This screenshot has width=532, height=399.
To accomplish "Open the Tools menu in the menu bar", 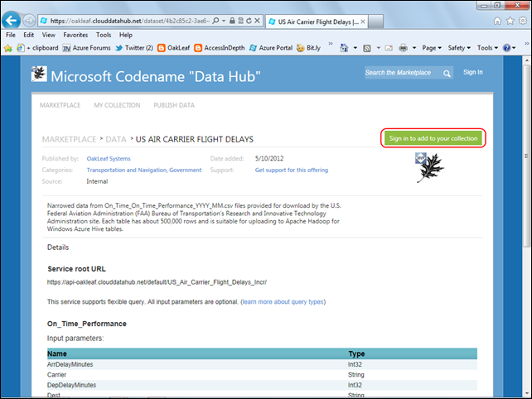I will (104, 35).
